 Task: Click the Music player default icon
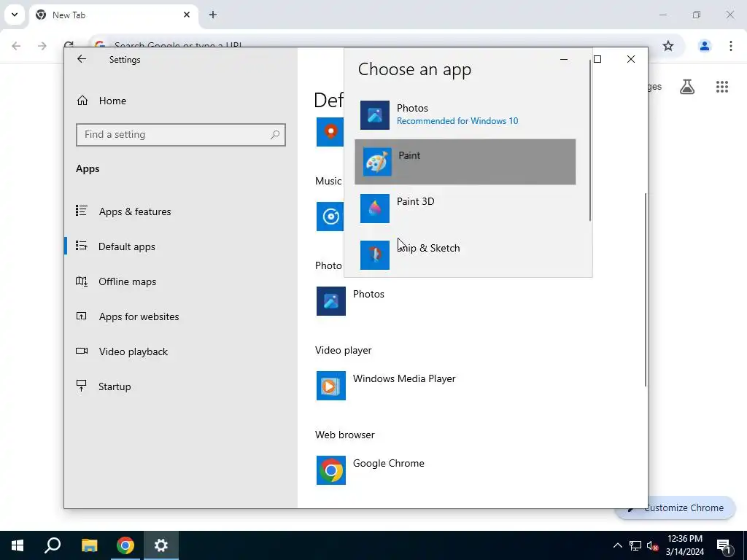tap(330, 217)
